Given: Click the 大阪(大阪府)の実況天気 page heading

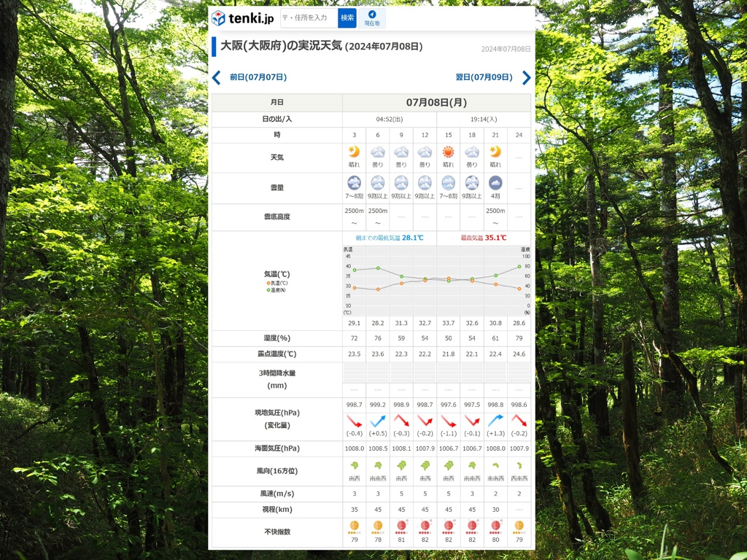Looking at the screenshot, I should 281,46.
